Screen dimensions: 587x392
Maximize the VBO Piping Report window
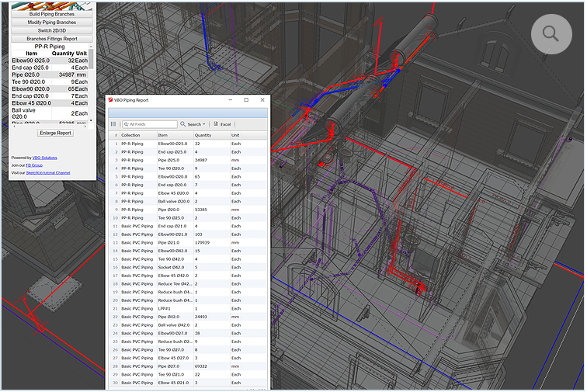click(x=246, y=100)
